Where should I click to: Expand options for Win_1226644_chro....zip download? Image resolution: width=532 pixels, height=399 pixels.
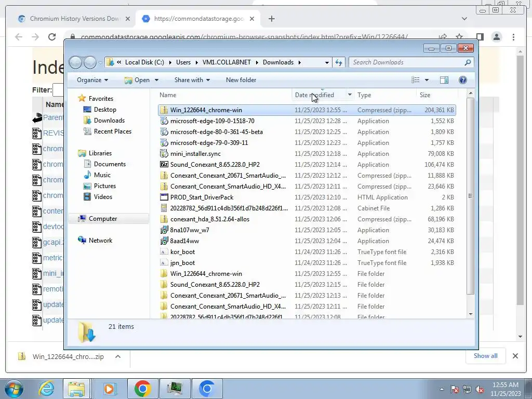(118, 356)
